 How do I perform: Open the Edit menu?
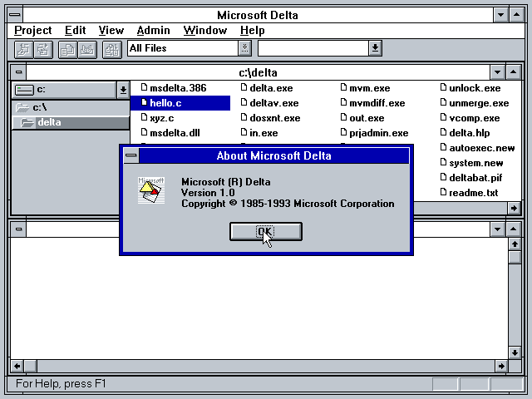[x=76, y=31]
